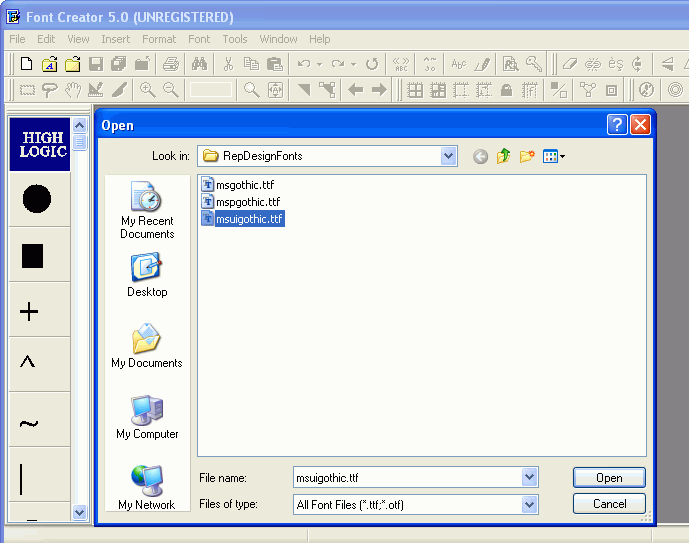Open the dialog help question-mark button

coord(618,125)
